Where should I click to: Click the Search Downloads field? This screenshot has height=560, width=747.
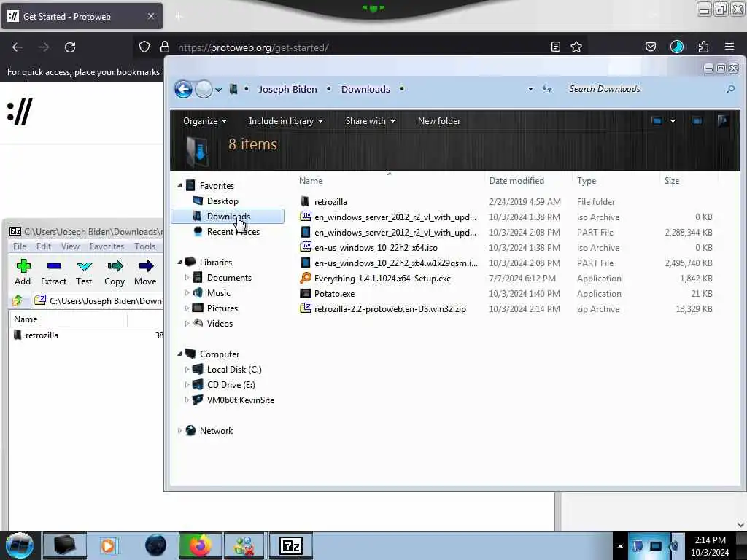tap(644, 89)
